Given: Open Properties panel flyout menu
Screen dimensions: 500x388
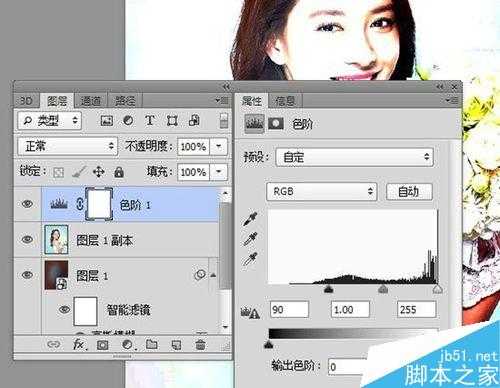Looking at the screenshot, I should (453, 100).
